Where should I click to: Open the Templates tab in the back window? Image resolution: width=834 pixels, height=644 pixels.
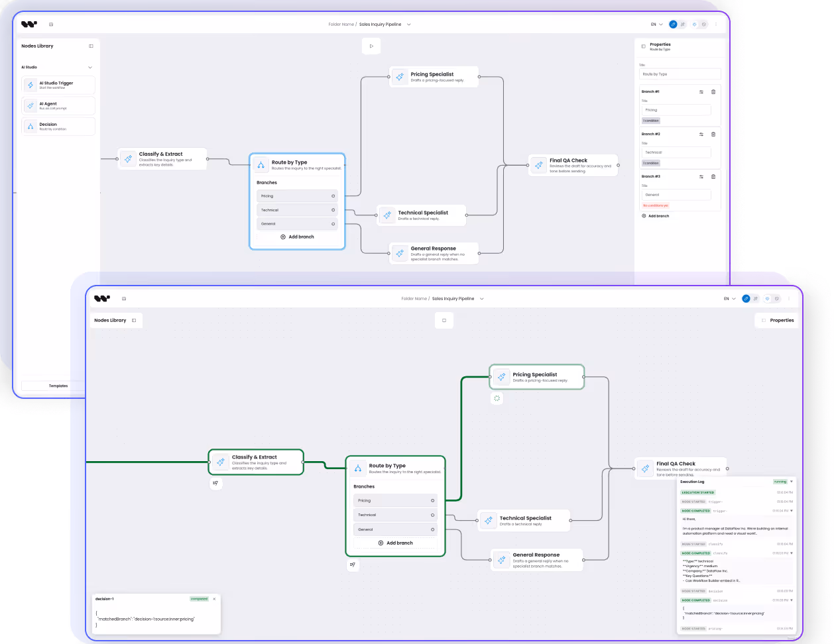click(58, 386)
